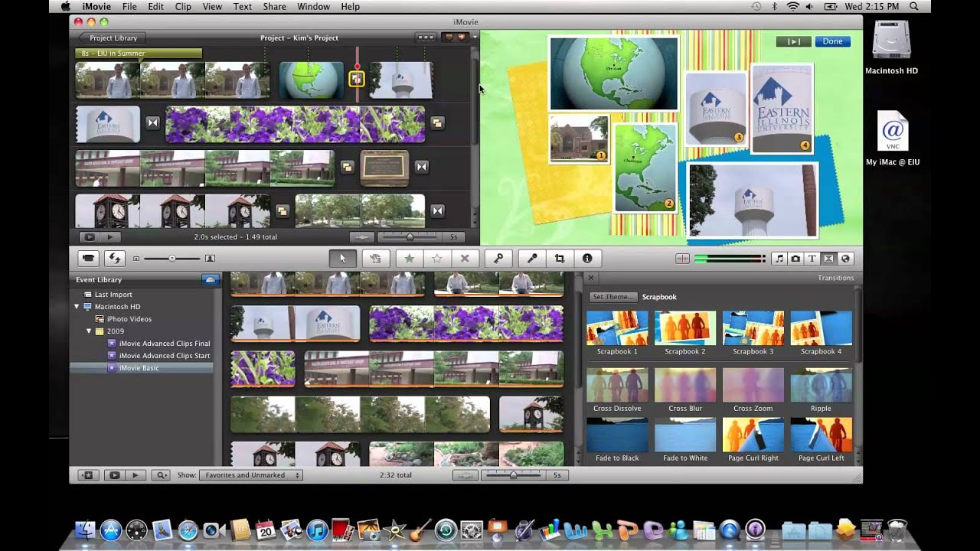980x551 pixels.
Task: Open the File menu
Action: 129,6
